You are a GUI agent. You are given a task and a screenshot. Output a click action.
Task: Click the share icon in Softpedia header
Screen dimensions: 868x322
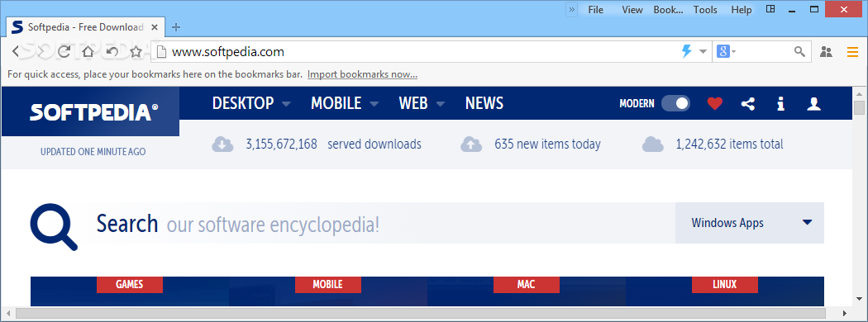tap(748, 103)
